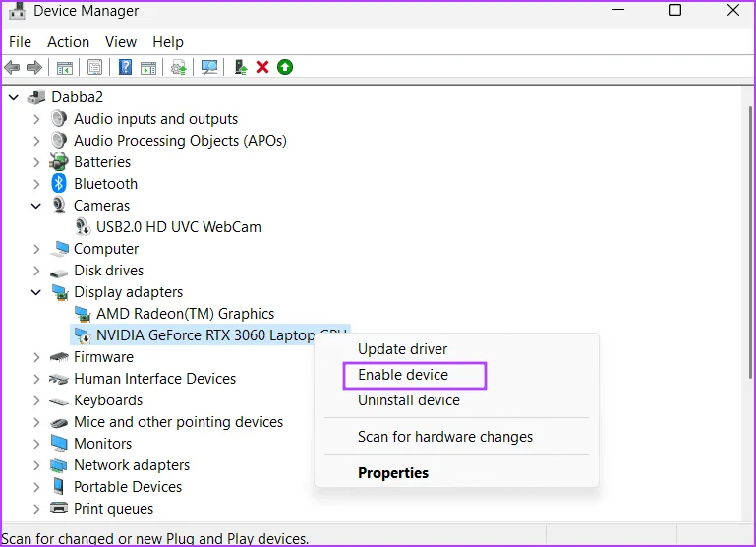Click the Update device driver toolbar icon
Image resolution: width=756 pixels, height=547 pixels.
tap(179, 68)
